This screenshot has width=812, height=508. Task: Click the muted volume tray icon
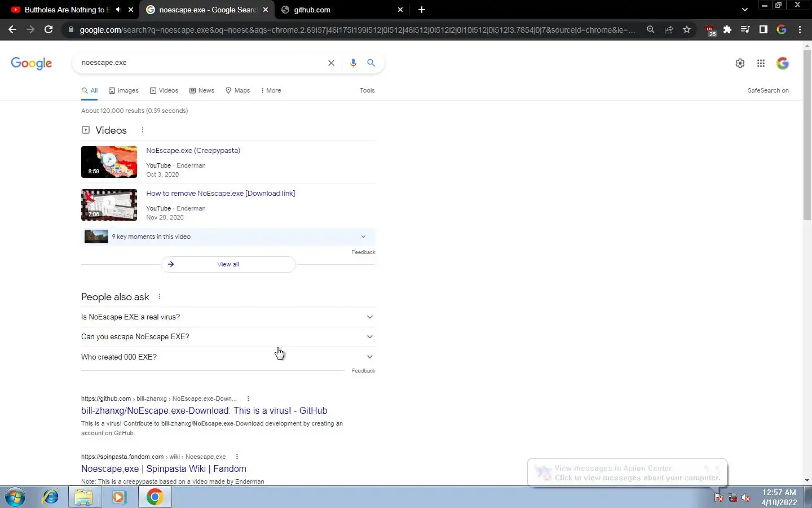pos(746,497)
